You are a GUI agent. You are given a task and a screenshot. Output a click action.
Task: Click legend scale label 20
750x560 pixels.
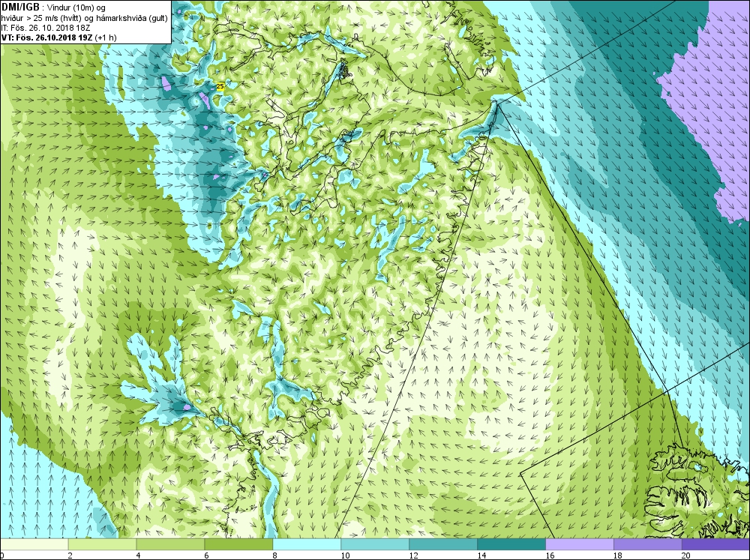click(686, 556)
